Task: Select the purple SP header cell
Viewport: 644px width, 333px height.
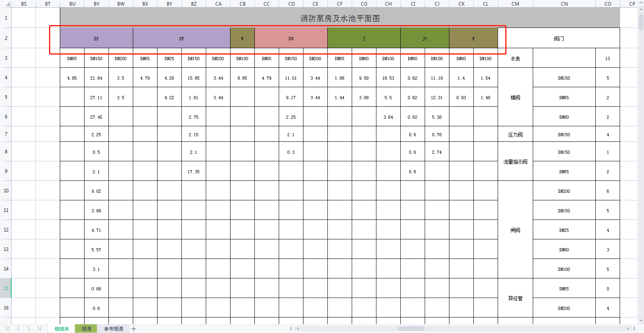Action: point(181,38)
